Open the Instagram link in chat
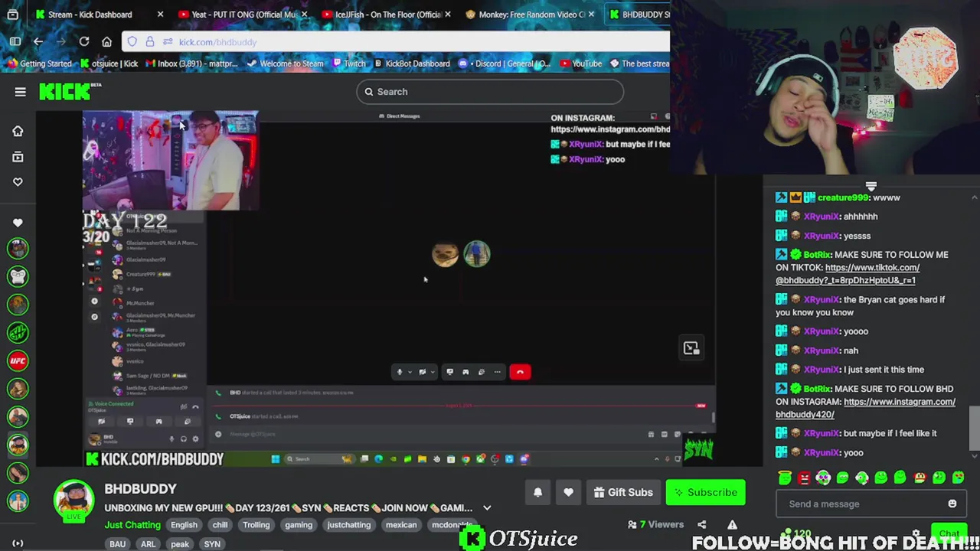The width and height of the screenshot is (980, 551). pos(865,408)
